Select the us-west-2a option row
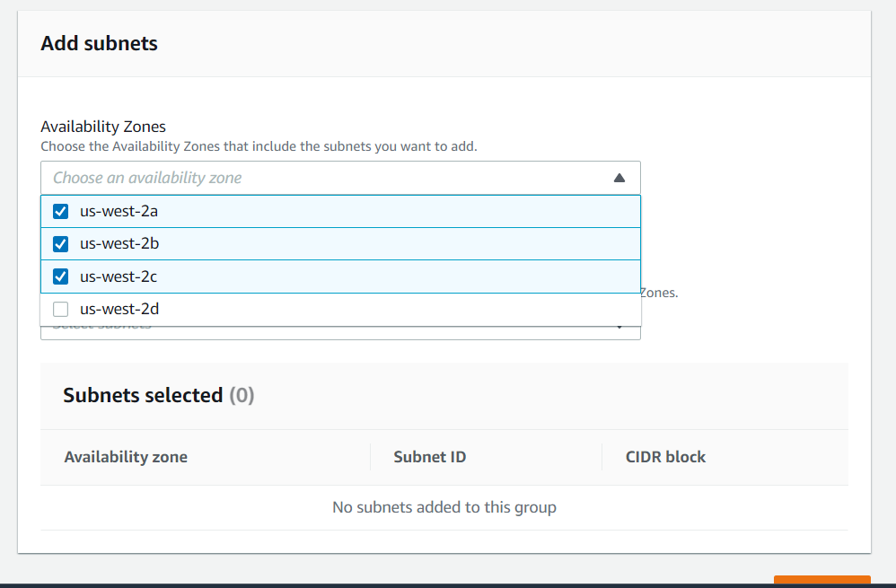Viewport: 896px width, 588px height. pyautogui.click(x=269, y=211)
